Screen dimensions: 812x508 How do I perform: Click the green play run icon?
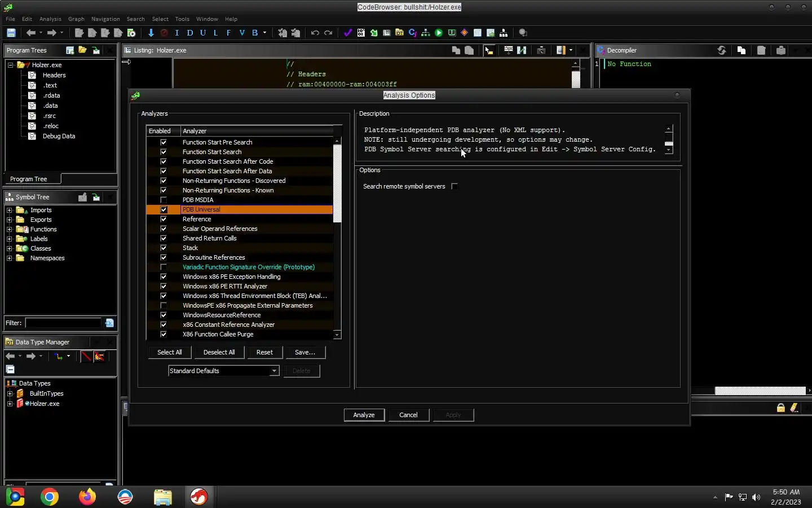click(439, 33)
